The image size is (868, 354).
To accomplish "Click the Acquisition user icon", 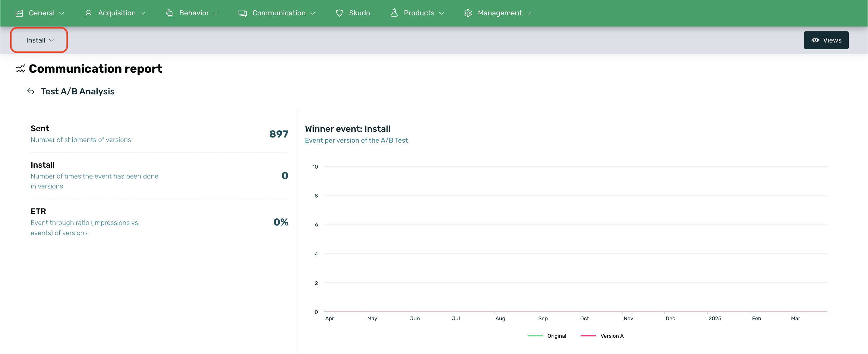I will pos(88,13).
